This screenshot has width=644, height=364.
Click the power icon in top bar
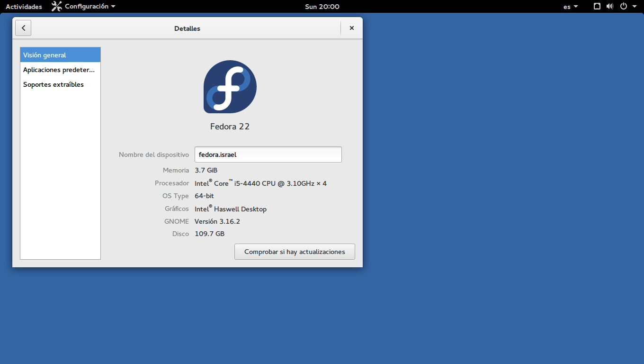pyautogui.click(x=624, y=7)
